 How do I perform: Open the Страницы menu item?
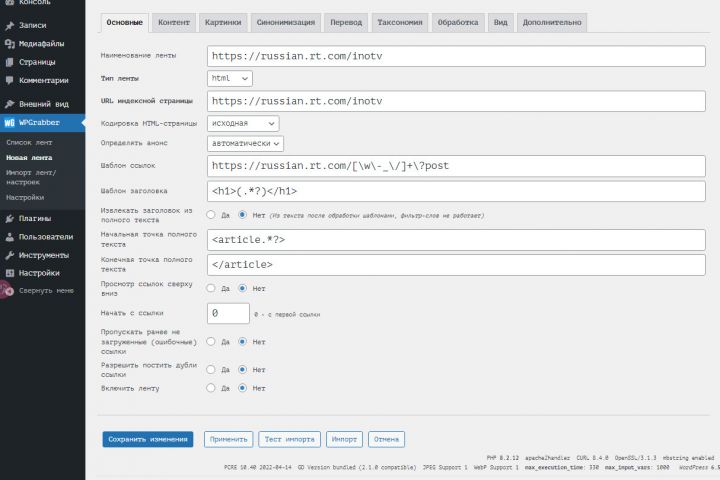pyautogui.click(x=42, y=62)
